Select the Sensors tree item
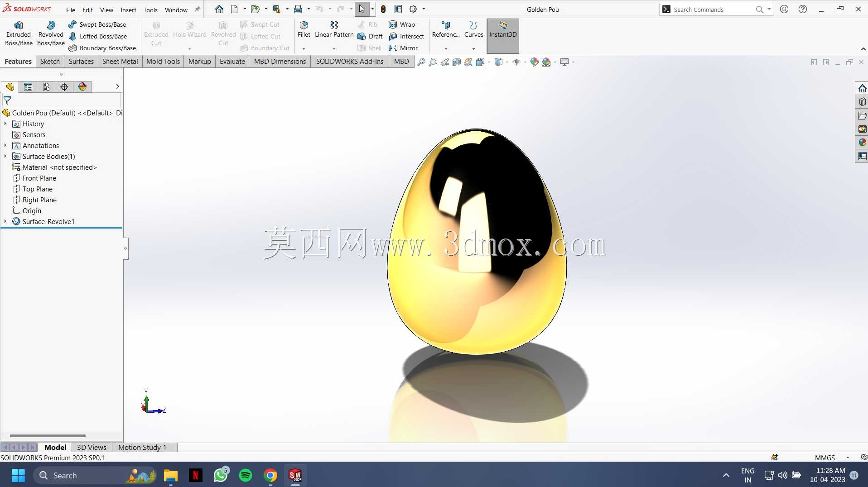The image size is (868, 487). [29, 134]
